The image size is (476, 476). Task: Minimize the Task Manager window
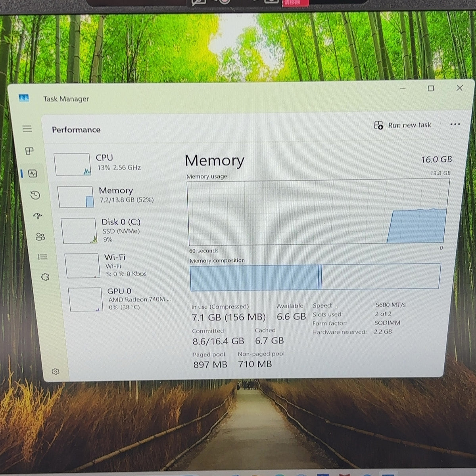403,88
